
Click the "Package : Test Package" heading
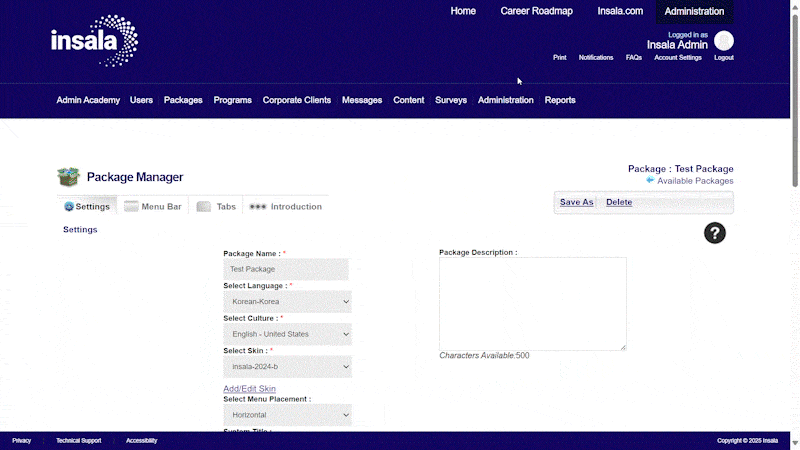click(681, 169)
